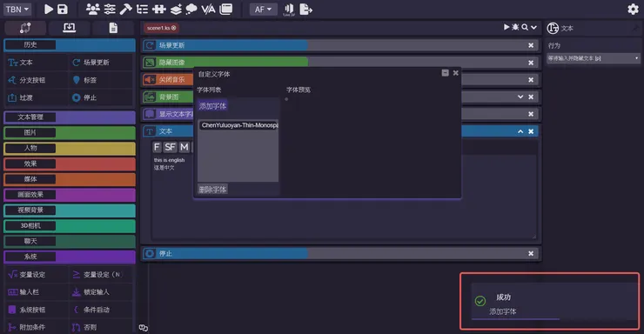Expand the 历史 category
Screen dimensions: 644x334
pos(70,44)
